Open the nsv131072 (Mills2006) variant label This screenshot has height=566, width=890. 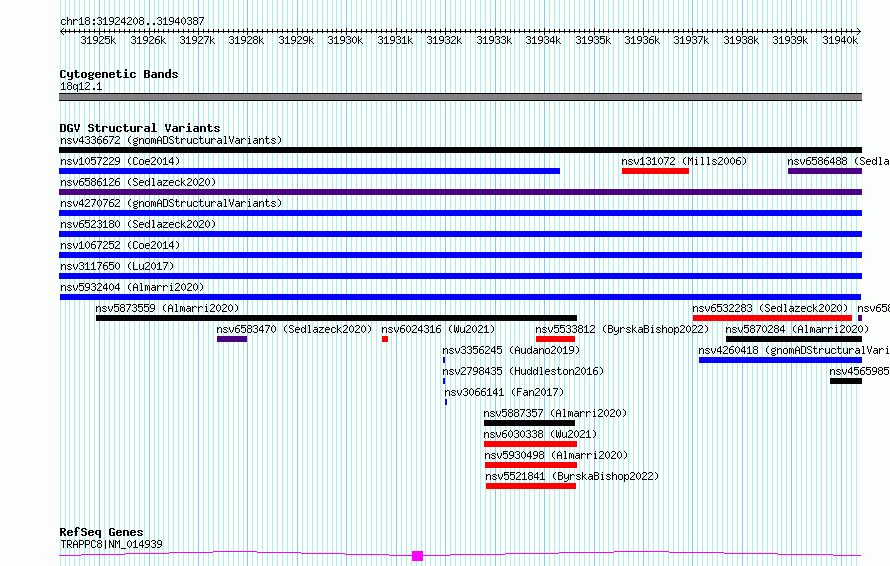(684, 161)
